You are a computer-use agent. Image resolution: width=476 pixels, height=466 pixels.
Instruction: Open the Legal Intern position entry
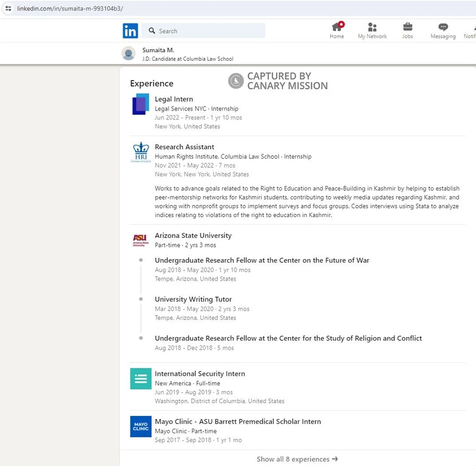[174, 98]
